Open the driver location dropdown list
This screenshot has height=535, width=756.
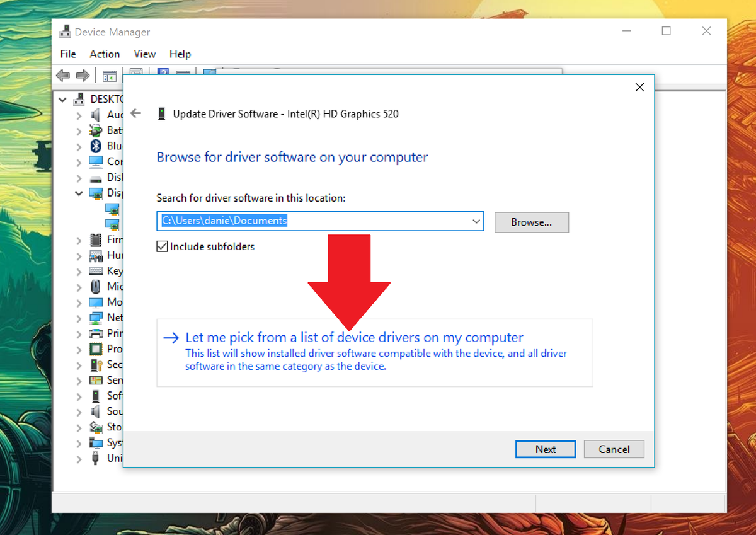pos(476,221)
